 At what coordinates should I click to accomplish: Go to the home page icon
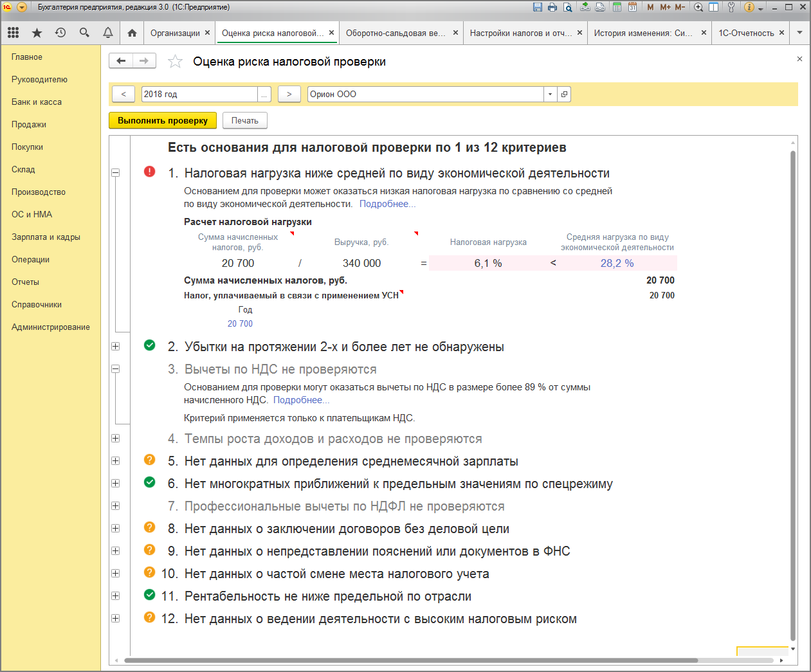point(132,33)
